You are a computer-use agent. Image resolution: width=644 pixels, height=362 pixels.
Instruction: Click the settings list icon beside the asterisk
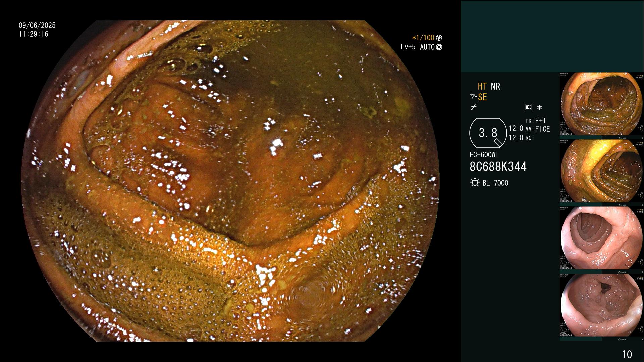tap(528, 107)
